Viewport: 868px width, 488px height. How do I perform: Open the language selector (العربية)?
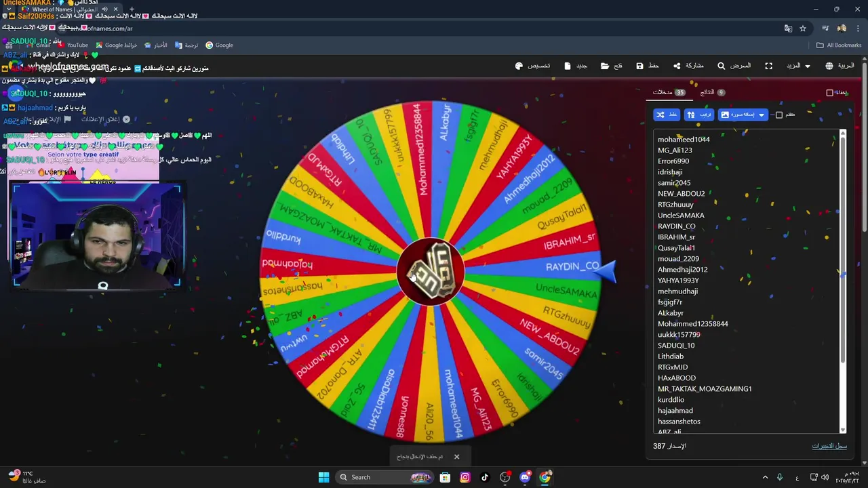840,66
